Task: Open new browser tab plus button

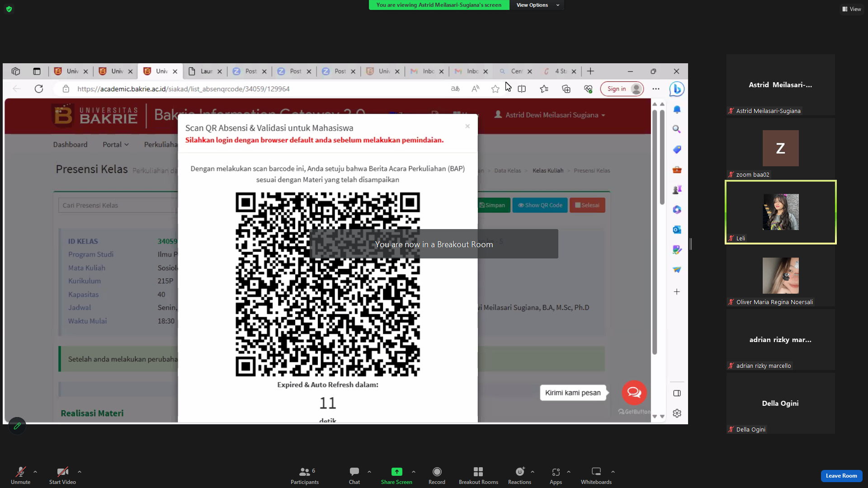Action: pos(590,71)
